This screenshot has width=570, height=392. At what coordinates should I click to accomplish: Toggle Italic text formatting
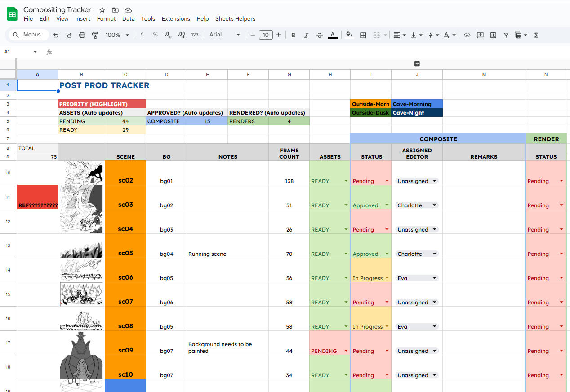pyautogui.click(x=306, y=35)
